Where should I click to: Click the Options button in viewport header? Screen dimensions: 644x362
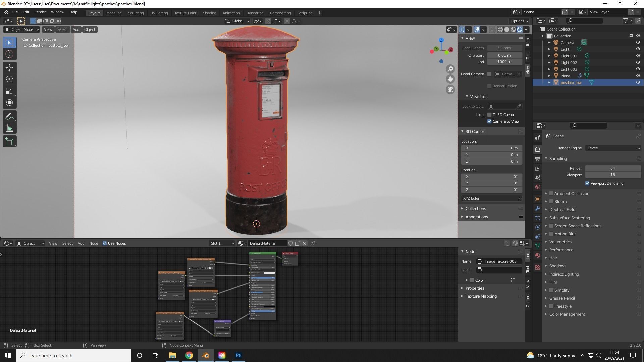coord(520,21)
